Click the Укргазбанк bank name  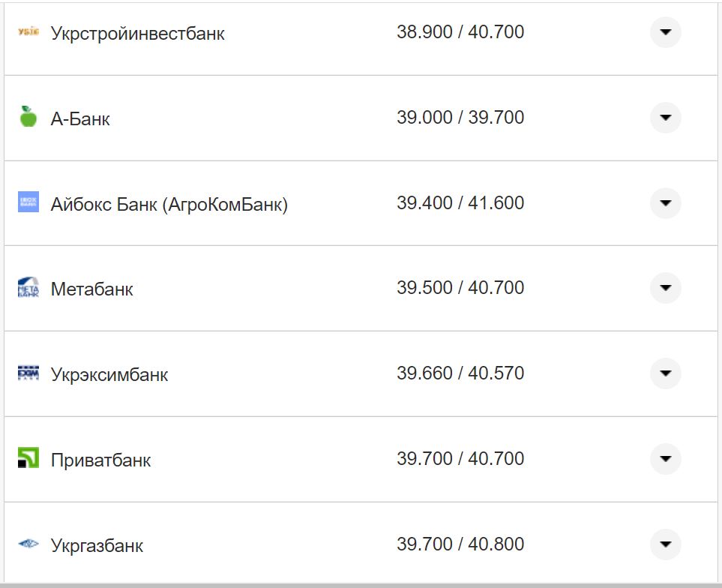97,545
